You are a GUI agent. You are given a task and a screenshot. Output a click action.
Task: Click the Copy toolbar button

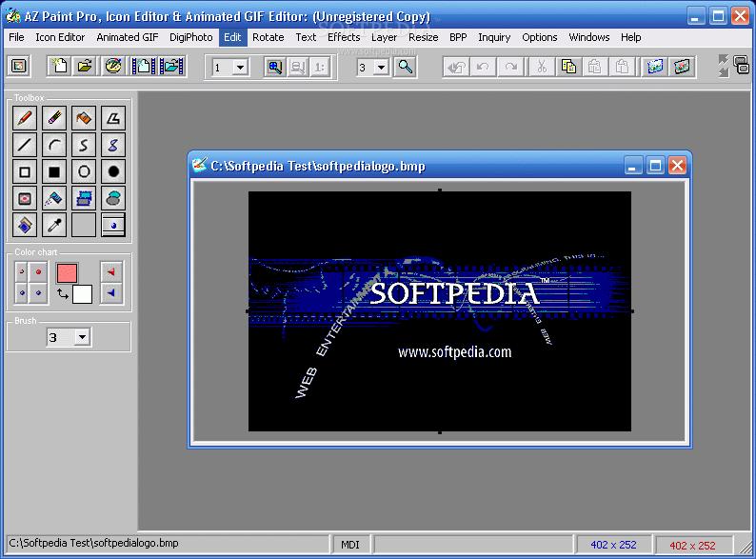[x=568, y=67]
